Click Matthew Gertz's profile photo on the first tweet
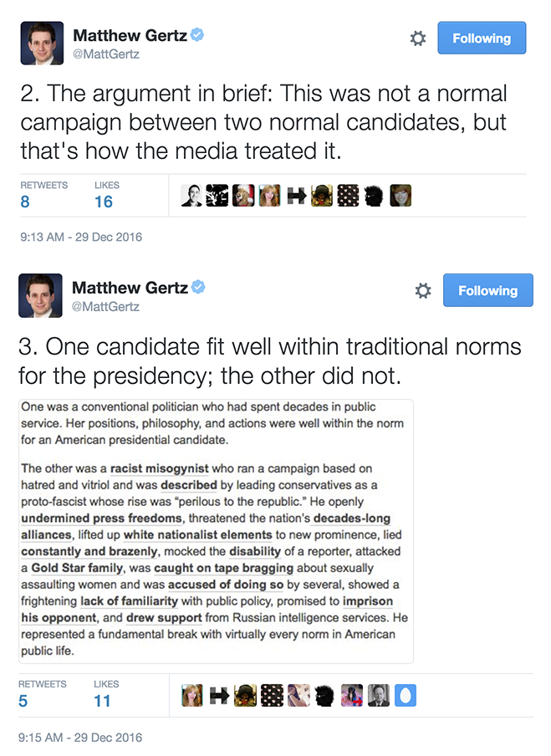This screenshot has width=551, height=756. [x=41, y=43]
